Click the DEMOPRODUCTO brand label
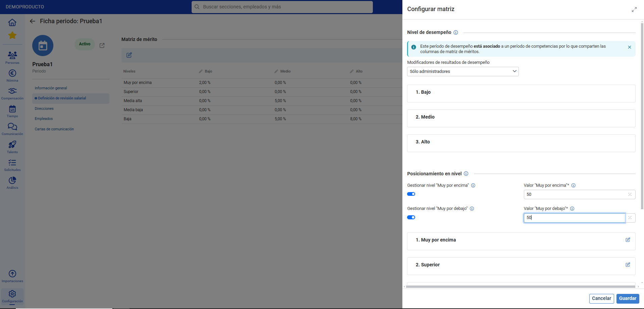Screen dimensions: 644x309 tap(25, 7)
